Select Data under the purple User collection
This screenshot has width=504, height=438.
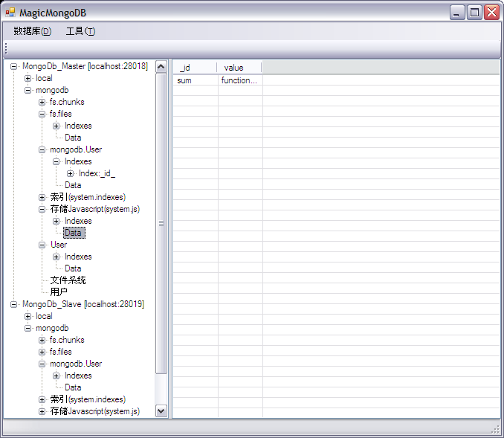73,268
